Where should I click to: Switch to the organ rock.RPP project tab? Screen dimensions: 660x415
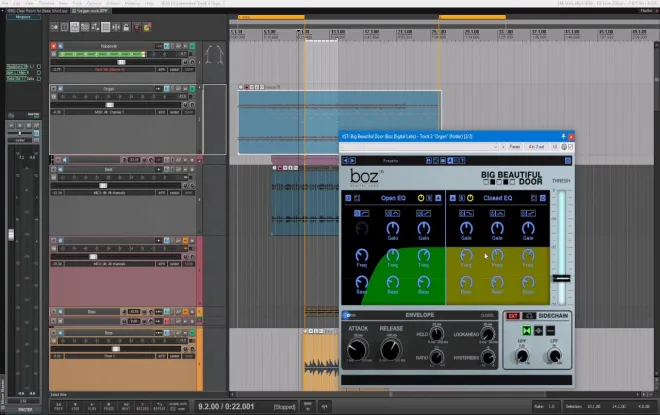point(92,11)
